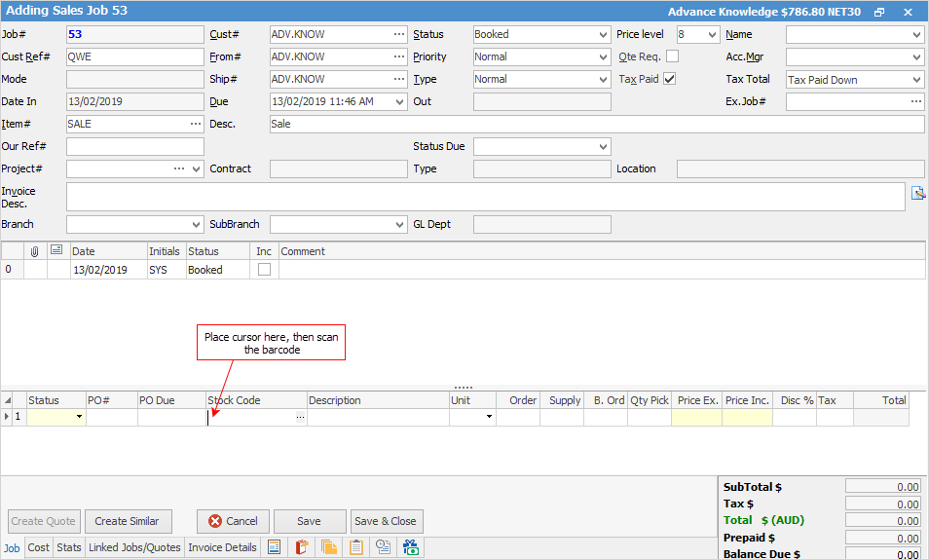Screen dimensions: 929x560
Task: Click the green gift icon in bottom bar
Action: tap(411, 547)
